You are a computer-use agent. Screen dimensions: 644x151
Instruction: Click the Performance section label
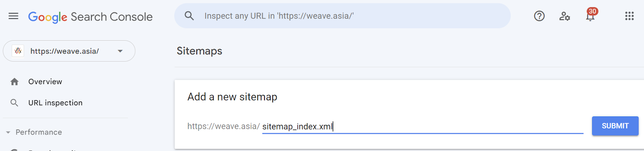(39, 132)
